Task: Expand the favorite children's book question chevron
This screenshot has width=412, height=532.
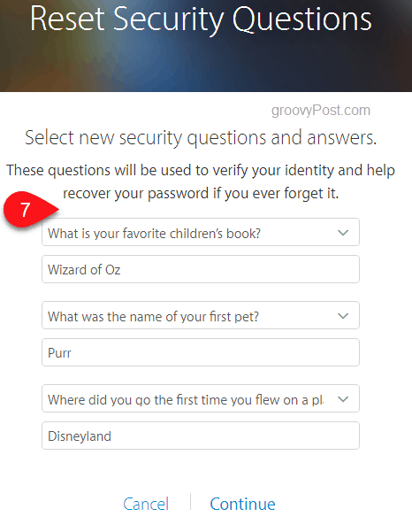Action: [x=343, y=233]
